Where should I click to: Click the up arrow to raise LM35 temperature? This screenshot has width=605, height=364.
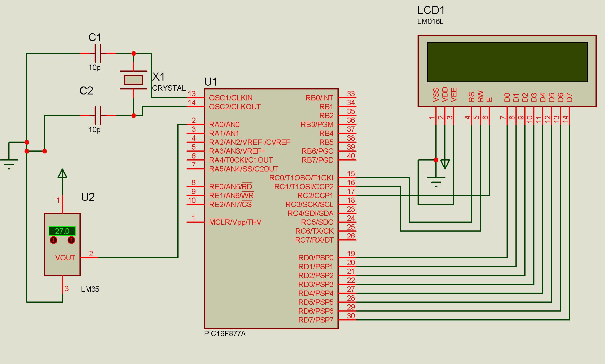(x=71, y=240)
